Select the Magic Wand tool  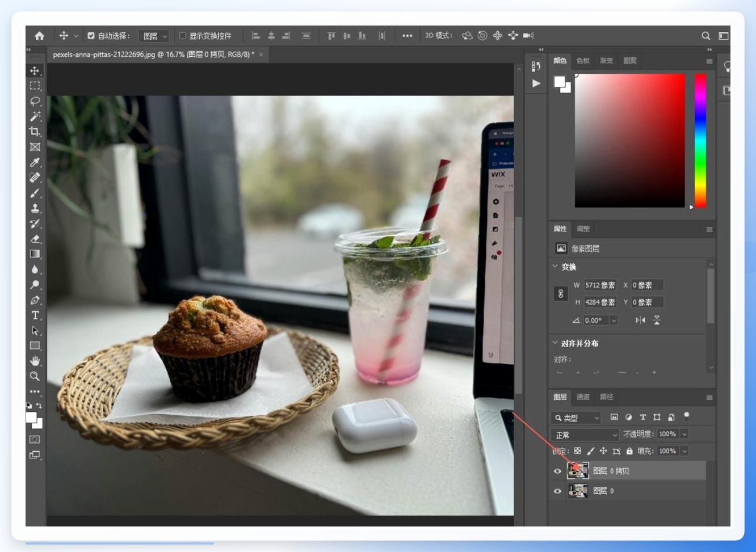pos(35,116)
